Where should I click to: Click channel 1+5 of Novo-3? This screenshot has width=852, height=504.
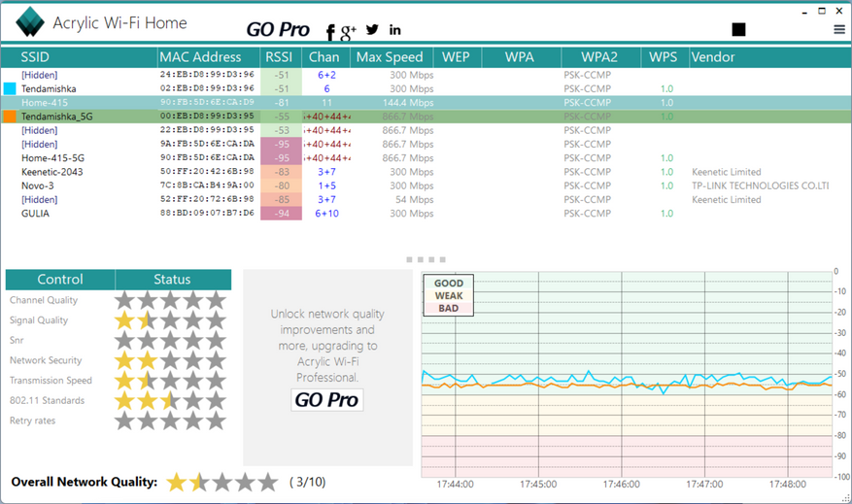(326, 185)
